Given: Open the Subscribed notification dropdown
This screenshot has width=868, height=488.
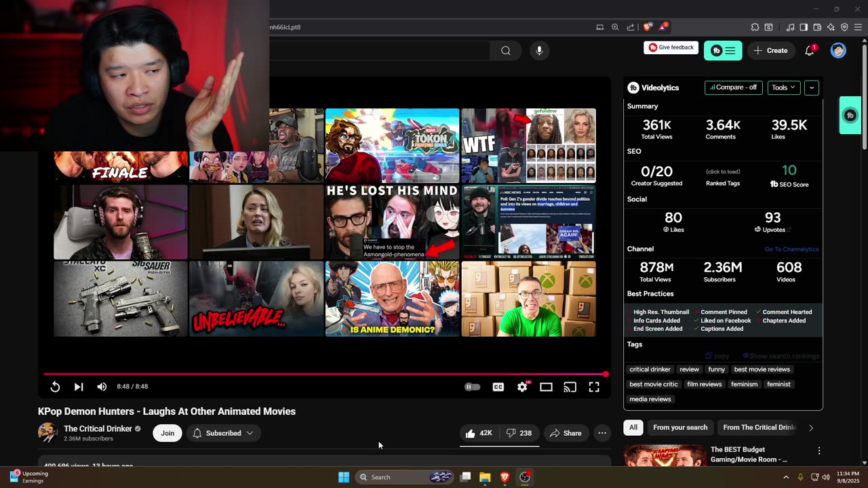Looking at the screenshot, I should tap(223, 433).
